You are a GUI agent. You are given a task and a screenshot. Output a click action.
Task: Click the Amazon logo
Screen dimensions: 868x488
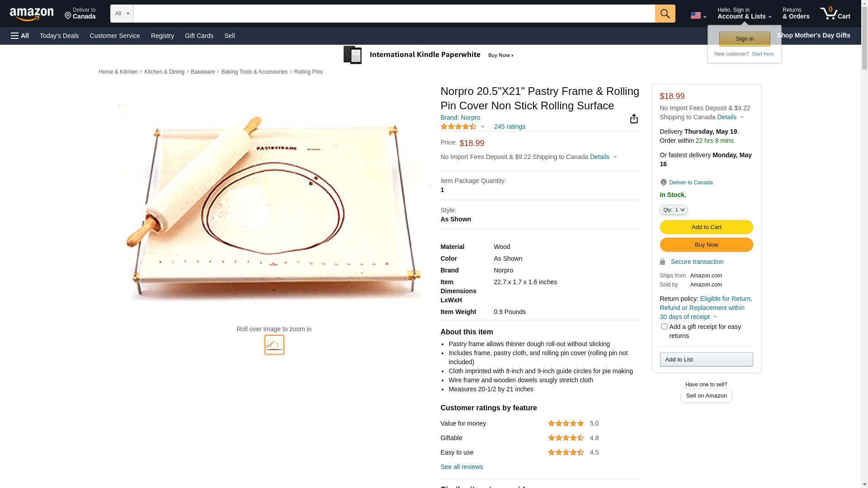click(32, 14)
